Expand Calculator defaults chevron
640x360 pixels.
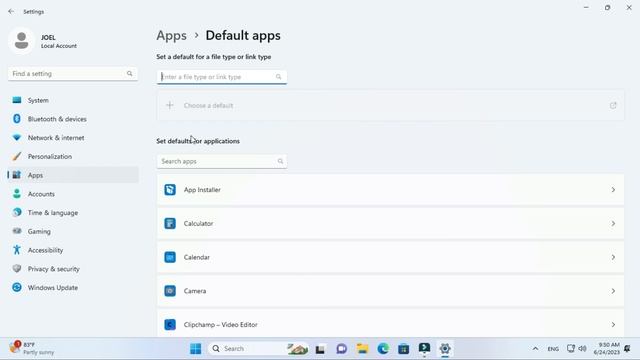pyautogui.click(x=613, y=223)
